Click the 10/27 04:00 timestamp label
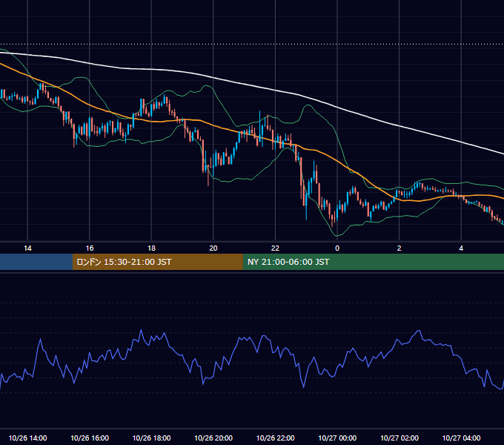Viewport: 504px width, 445px height. 461,438
